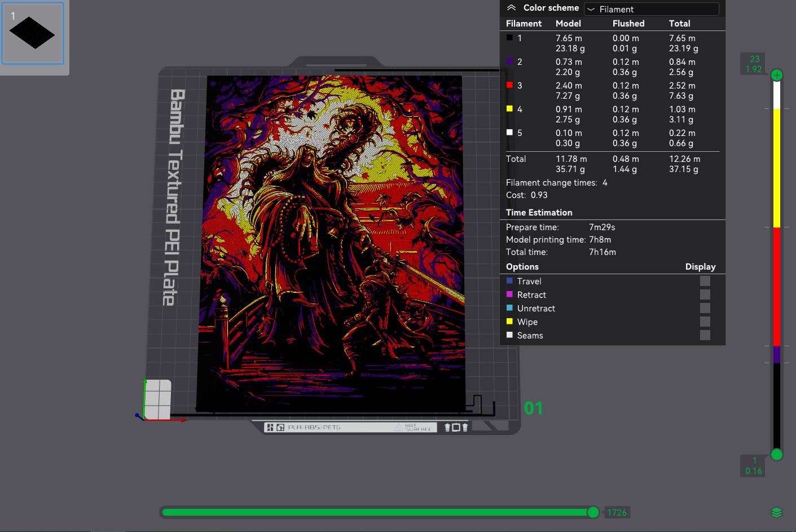Image resolution: width=796 pixels, height=532 pixels.
Task: Click the black filament 1 color square
Action: coord(509,38)
